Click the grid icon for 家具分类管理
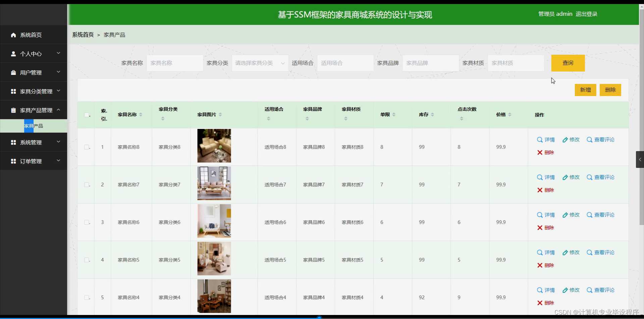The image size is (644, 319). (x=13, y=91)
